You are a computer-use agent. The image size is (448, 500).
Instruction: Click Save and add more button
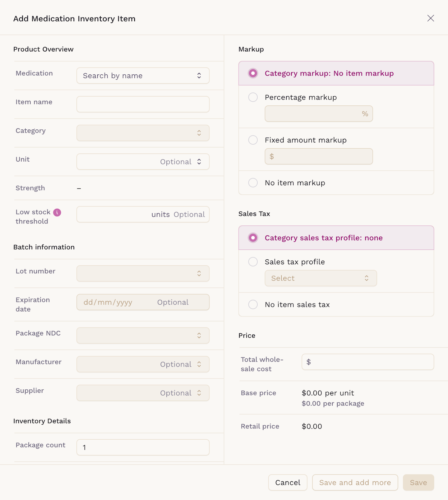[355, 482]
